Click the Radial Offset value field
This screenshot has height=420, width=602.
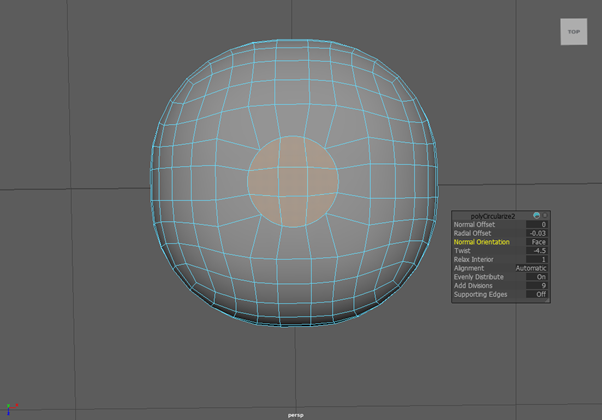[x=537, y=233]
